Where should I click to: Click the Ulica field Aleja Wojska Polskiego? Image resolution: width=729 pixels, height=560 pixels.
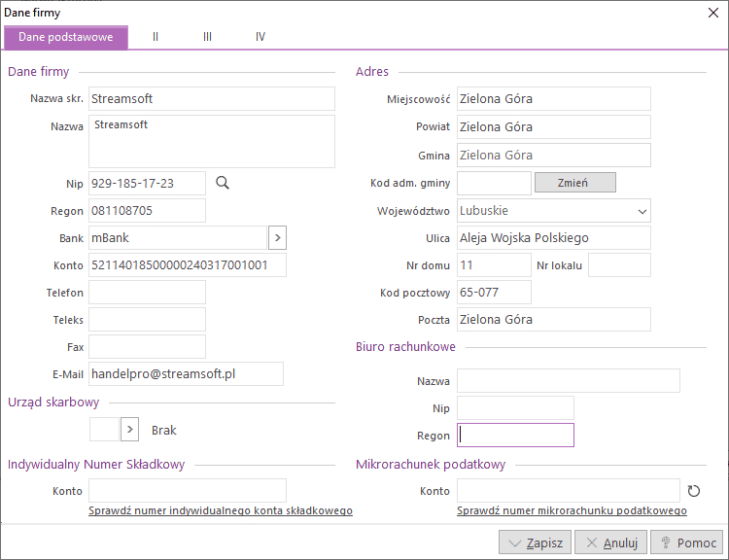(554, 237)
